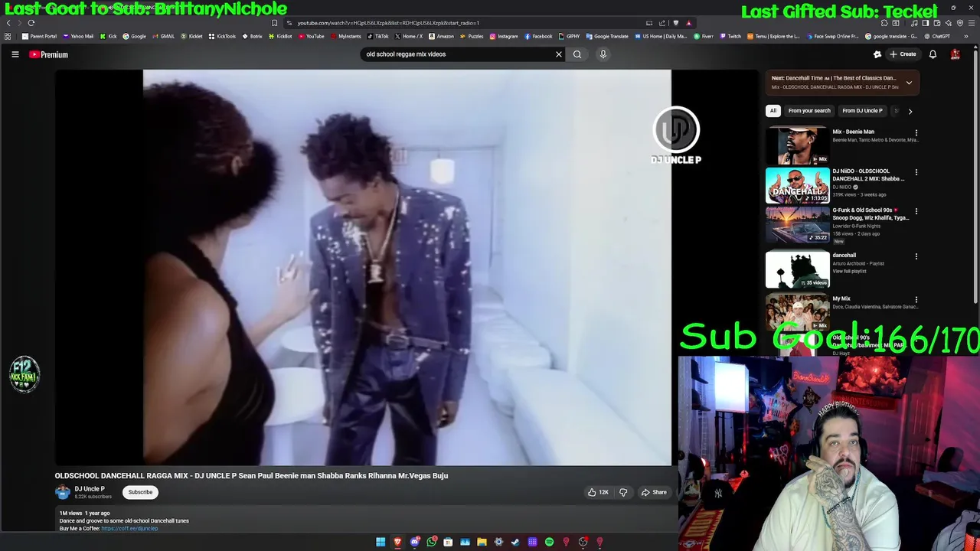
Task: Select the From your search chip
Action: [x=809, y=111]
